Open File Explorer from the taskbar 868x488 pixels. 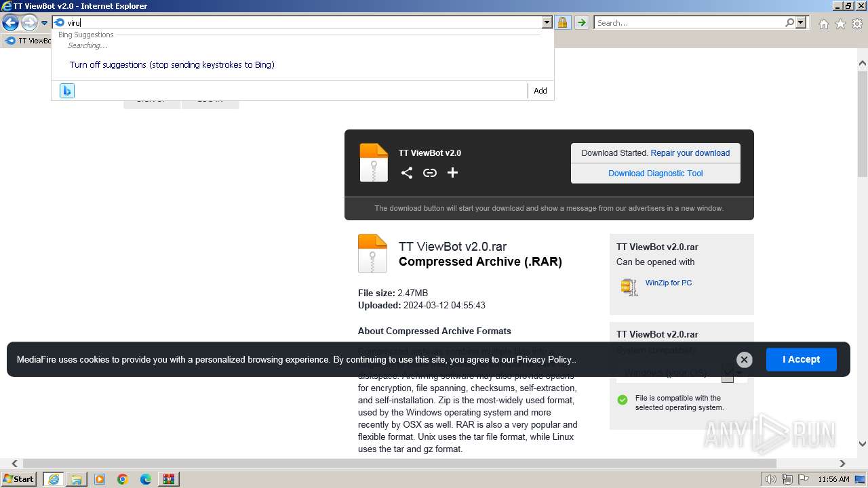pos(77,479)
